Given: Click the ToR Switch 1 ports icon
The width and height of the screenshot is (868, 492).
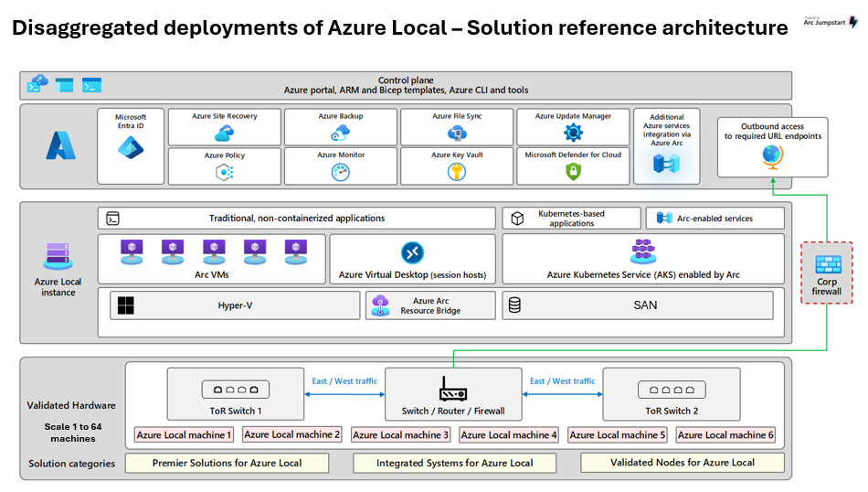Looking at the screenshot, I should pyautogui.click(x=236, y=390).
